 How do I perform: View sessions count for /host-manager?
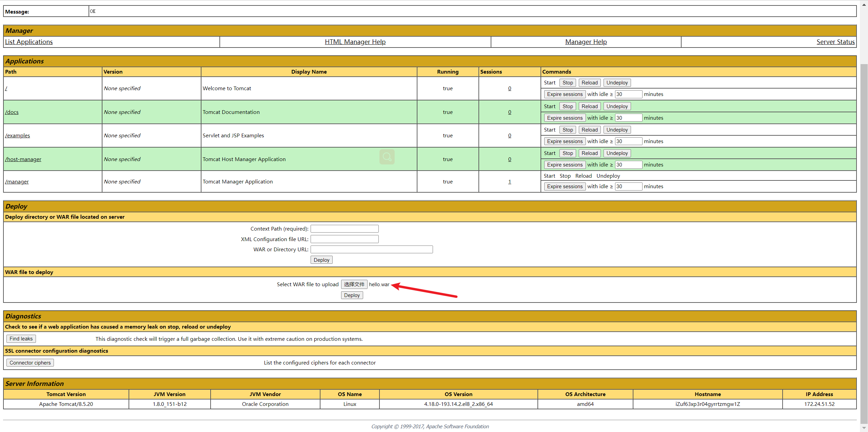click(510, 159)
